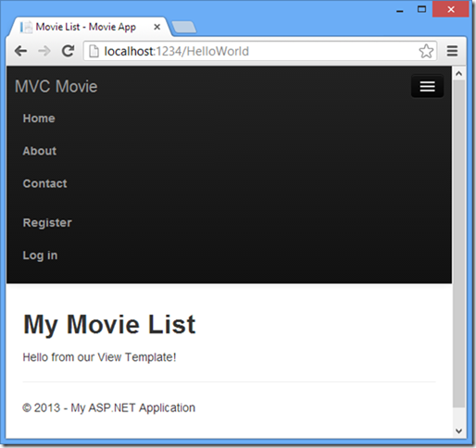This screenshot has height=448, width=476.
Task: Bookmark this page with the star icon
Action: click(426, 51)
